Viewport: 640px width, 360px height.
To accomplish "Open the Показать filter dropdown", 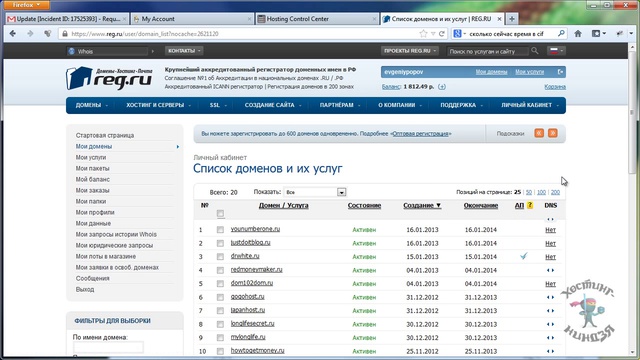I will tap(315, 192).
